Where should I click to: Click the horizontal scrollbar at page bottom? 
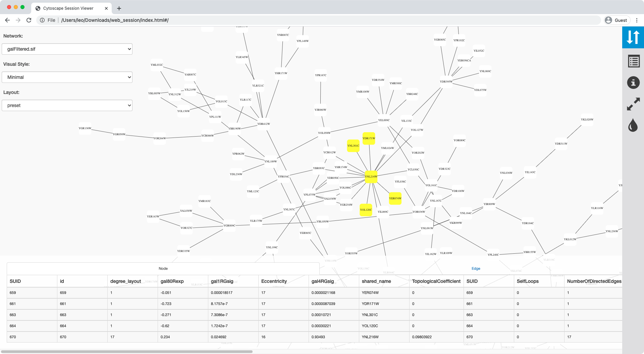tap(127, 352)
